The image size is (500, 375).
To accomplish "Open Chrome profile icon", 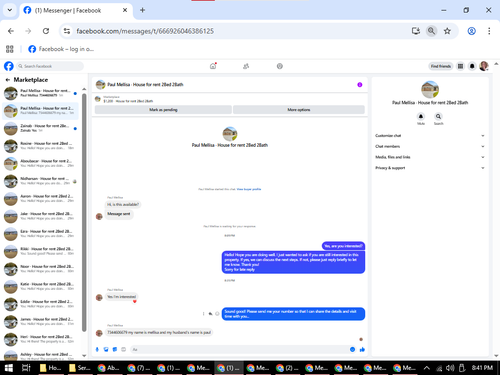I will coord(471,31).
